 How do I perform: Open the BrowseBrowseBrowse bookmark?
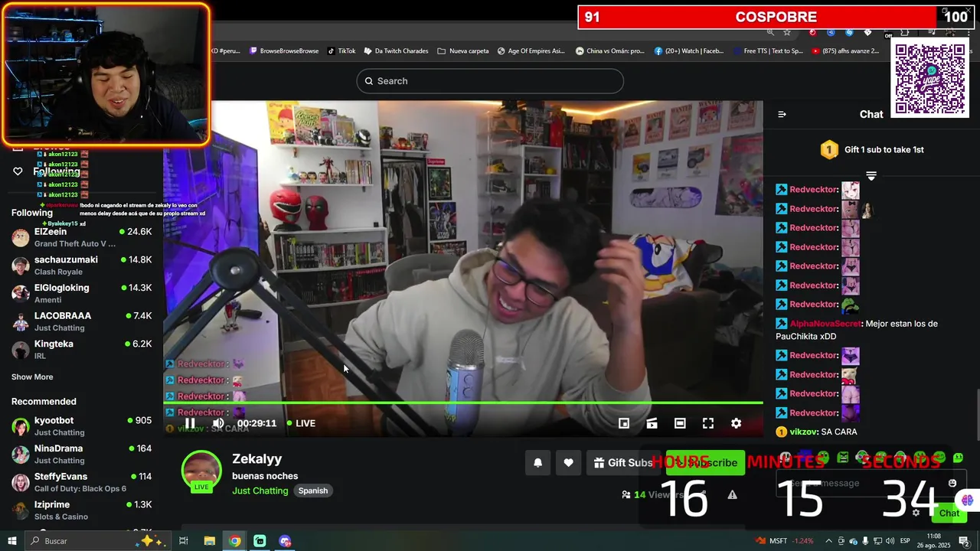click(284, 51)
